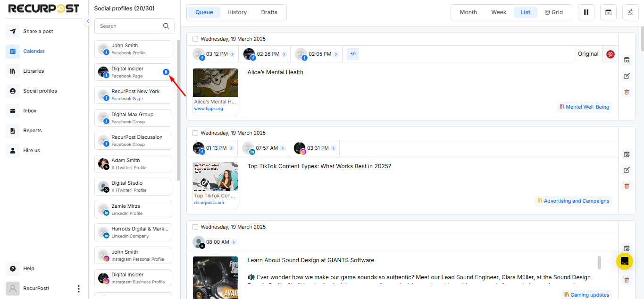The height and width of the screenshot is (299, 644).
Task: Click the calendar share icon in top toolbar
Action: pos(608,12)
